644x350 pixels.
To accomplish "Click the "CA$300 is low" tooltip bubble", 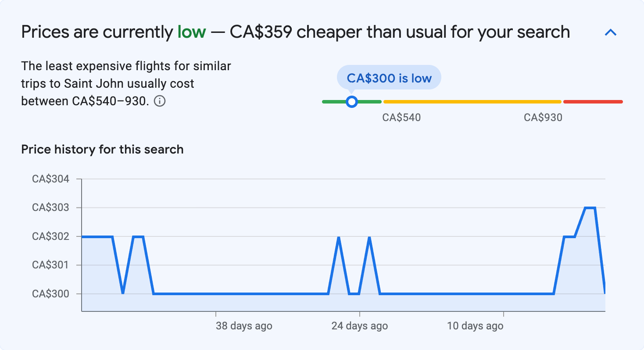I will point(389,78).
